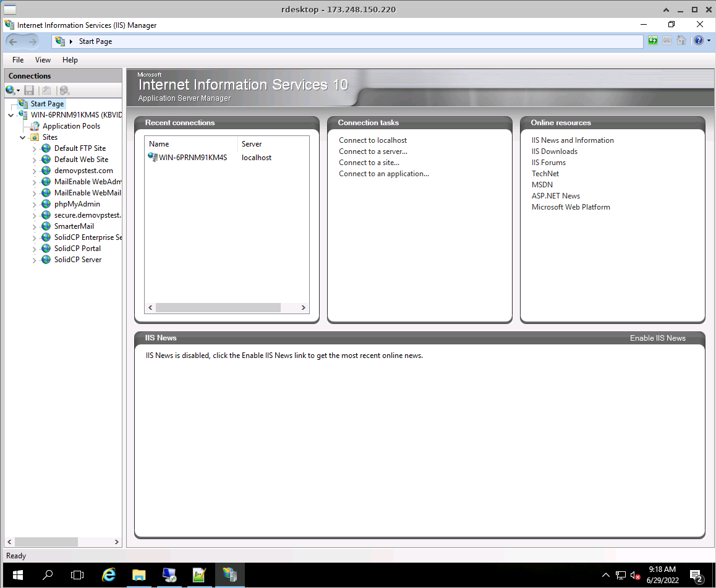Image resolution: width=716 pixels, height=588 pixels.
Task: Click the Start Page address bar field
Action: [347, 41]
